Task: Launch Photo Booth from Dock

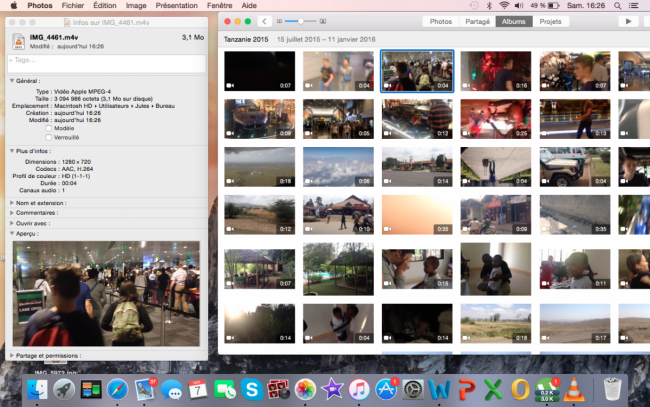Action: pos(279,389)
